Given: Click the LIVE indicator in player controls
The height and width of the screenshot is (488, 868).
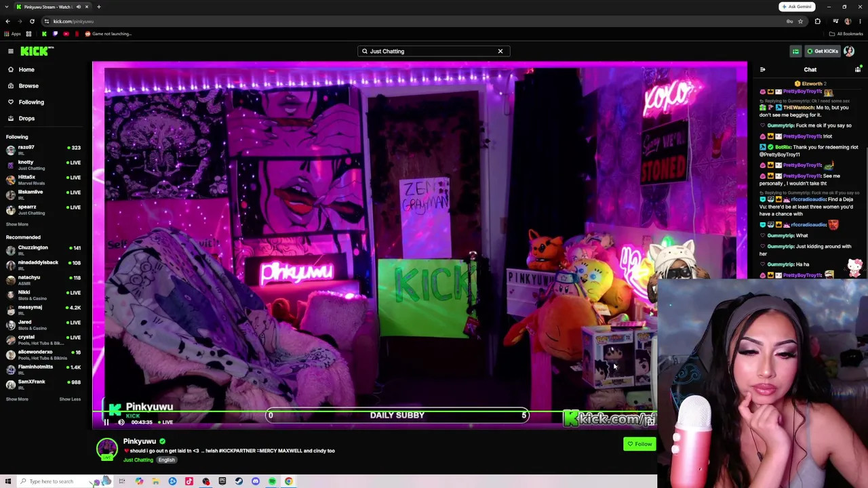Looking at the screenshot, I should point(165,422).
